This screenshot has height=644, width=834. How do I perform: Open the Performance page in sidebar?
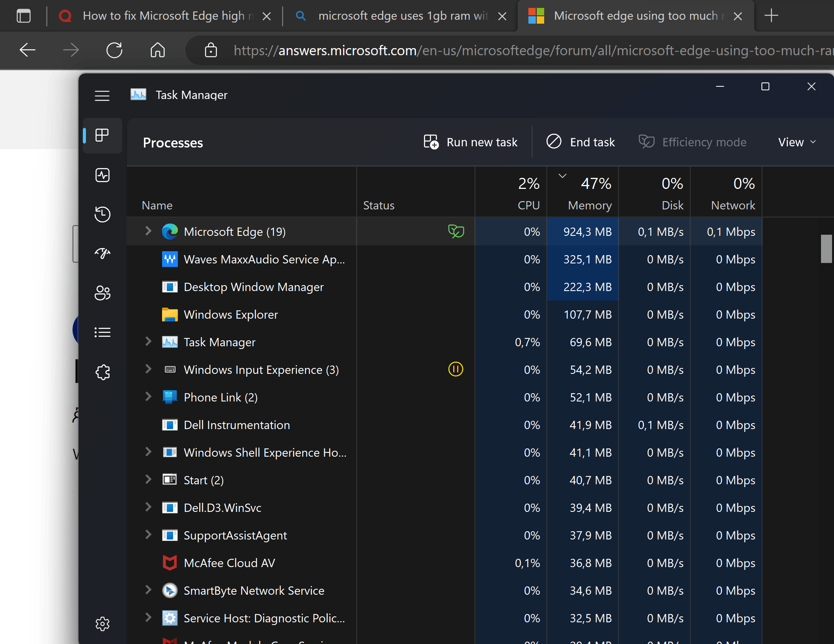(x=103, y=175)
